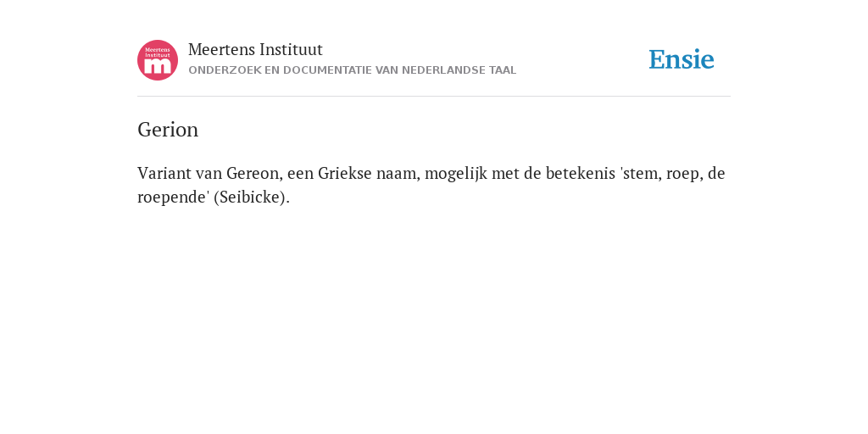Click the 'Gerion' heading

[x=168, y=130]
